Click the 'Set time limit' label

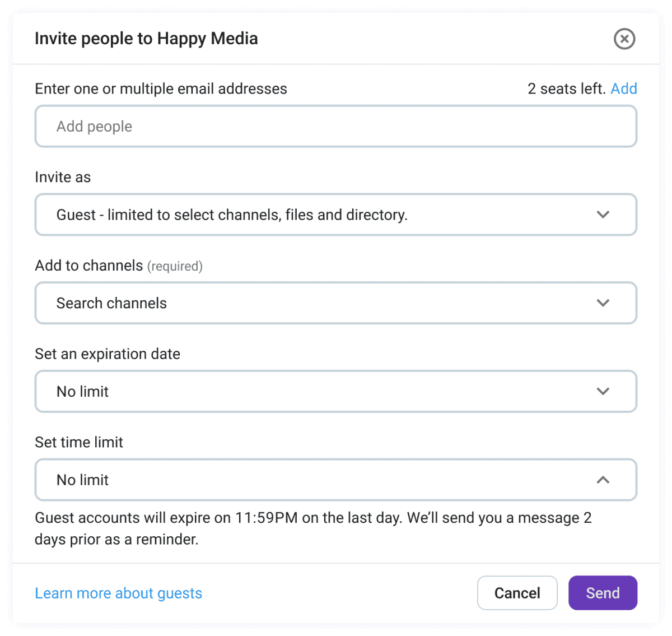point(79,442)
